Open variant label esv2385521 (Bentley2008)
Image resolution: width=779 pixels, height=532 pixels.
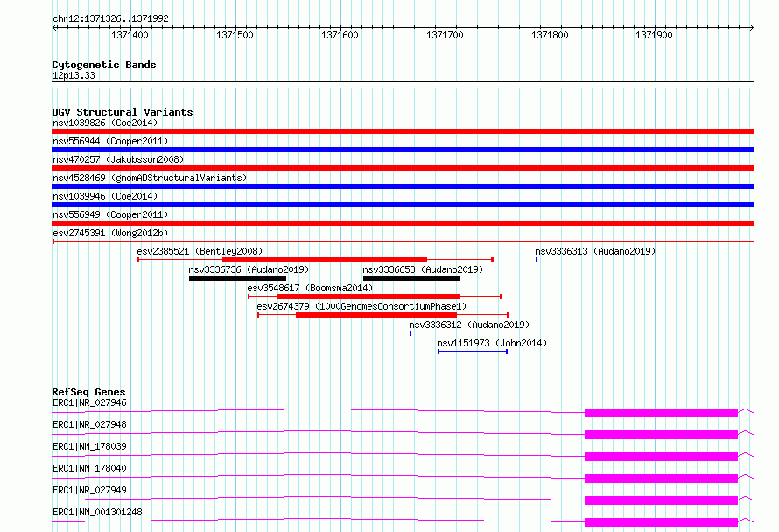[200, 251]
